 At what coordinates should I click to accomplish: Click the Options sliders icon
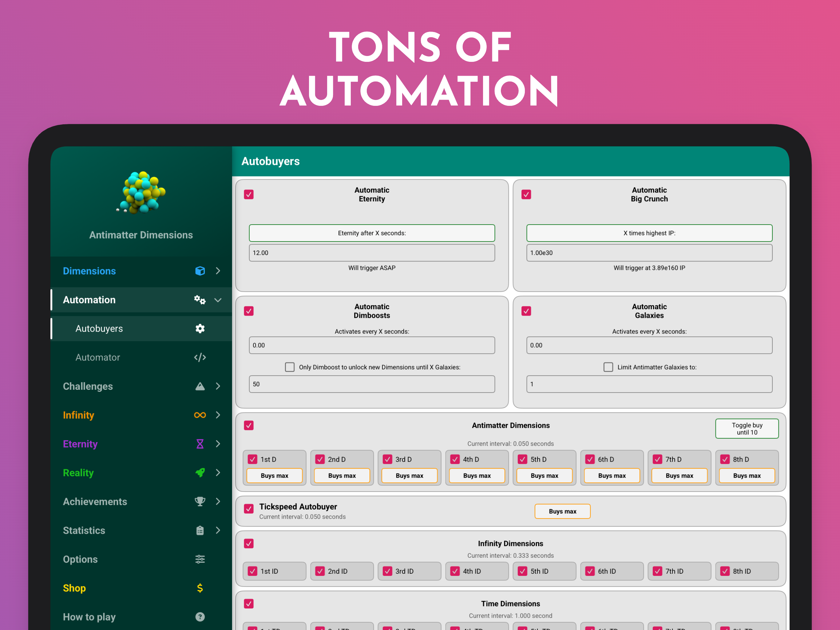point(200,559)
